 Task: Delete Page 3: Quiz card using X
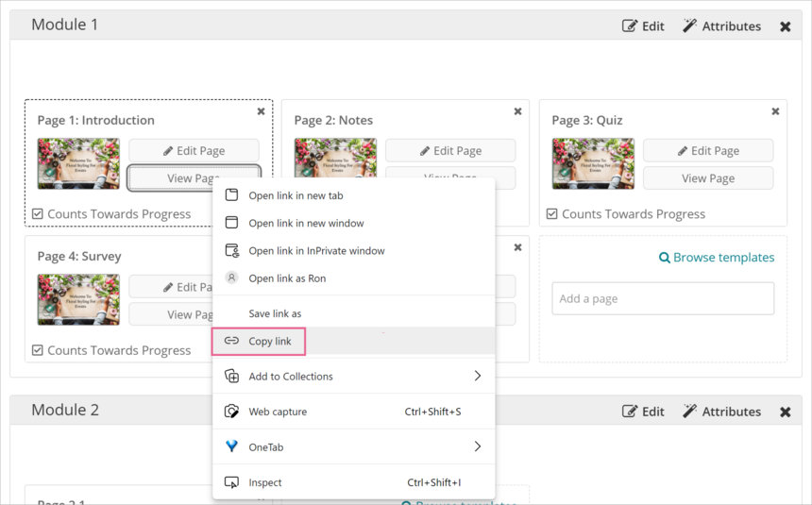[x=775, y=111]
